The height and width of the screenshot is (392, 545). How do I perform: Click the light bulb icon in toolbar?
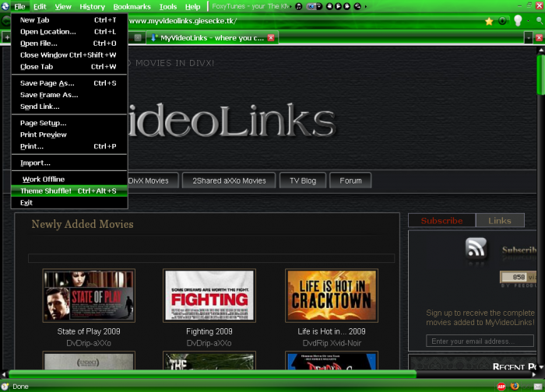tap(518, 21)
